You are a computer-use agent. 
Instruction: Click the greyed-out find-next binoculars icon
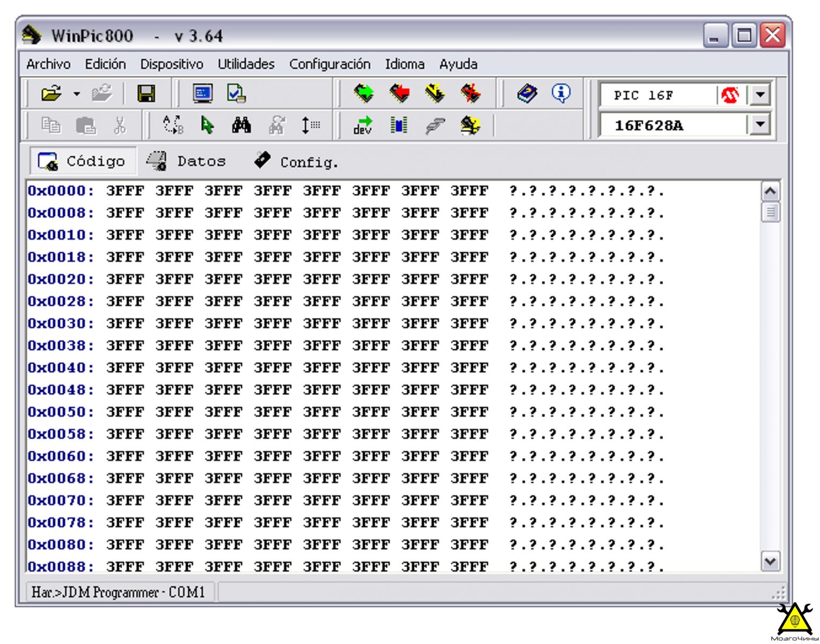click(276, 125)
